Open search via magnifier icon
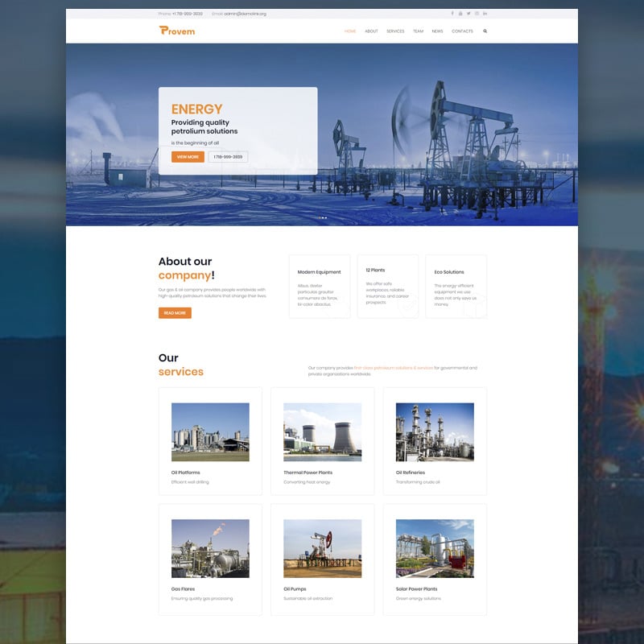The image size is (644, 644). tap(485, 31)
